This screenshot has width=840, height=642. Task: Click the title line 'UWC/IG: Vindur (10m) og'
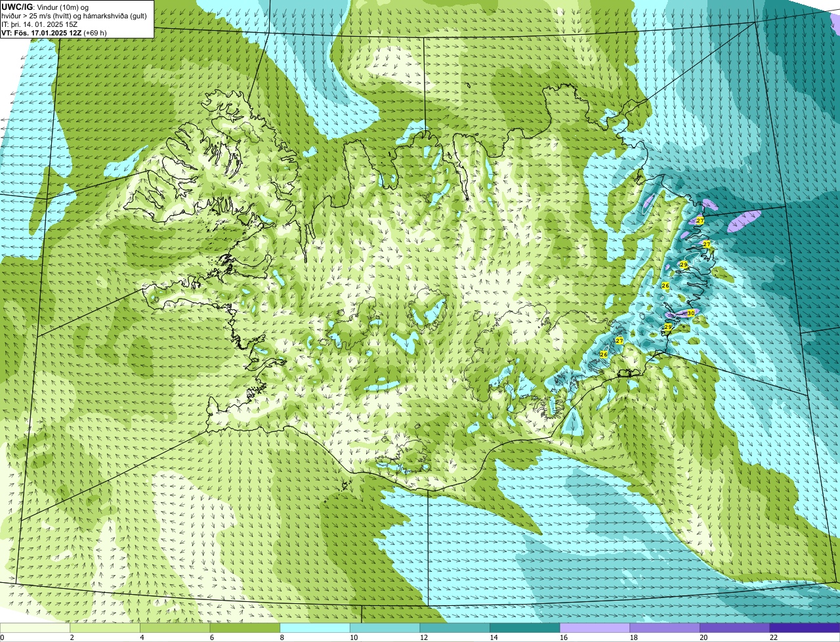click(x=46, y=7)
